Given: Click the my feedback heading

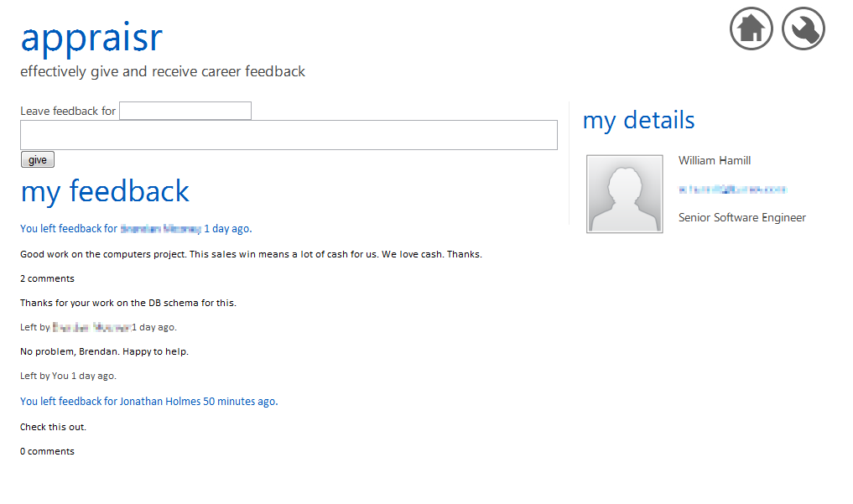Looking at the screenshot, I should [x=105, y=191].
